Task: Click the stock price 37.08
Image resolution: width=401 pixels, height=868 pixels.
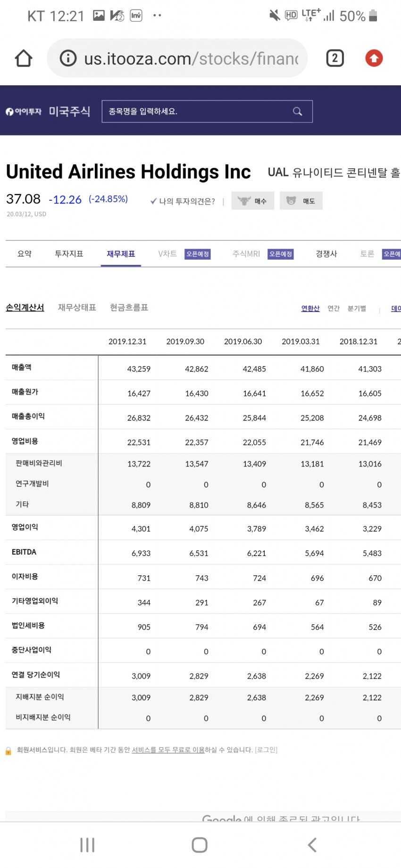Action: click(23, 199)
